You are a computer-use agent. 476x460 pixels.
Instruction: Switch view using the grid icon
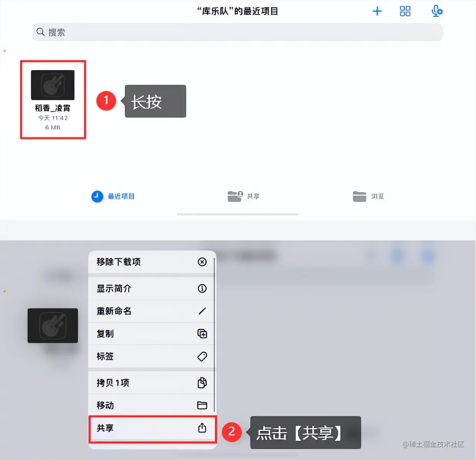point(405,11)
